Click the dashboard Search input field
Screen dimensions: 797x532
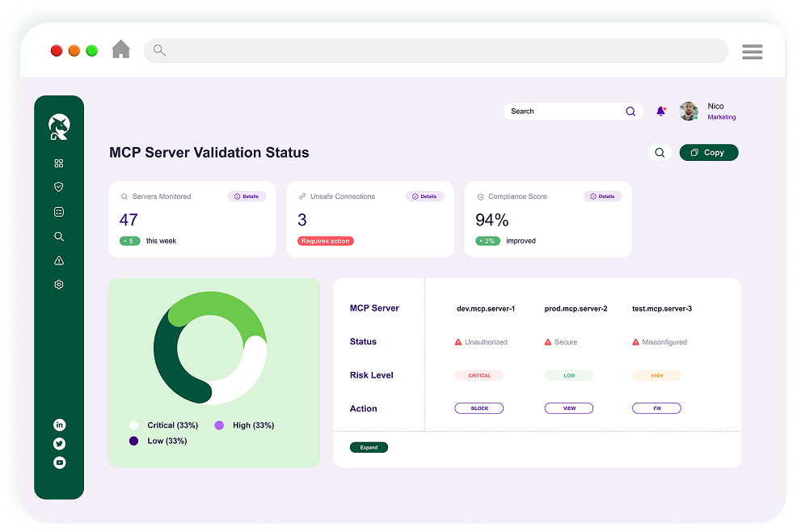coord(564,112)
